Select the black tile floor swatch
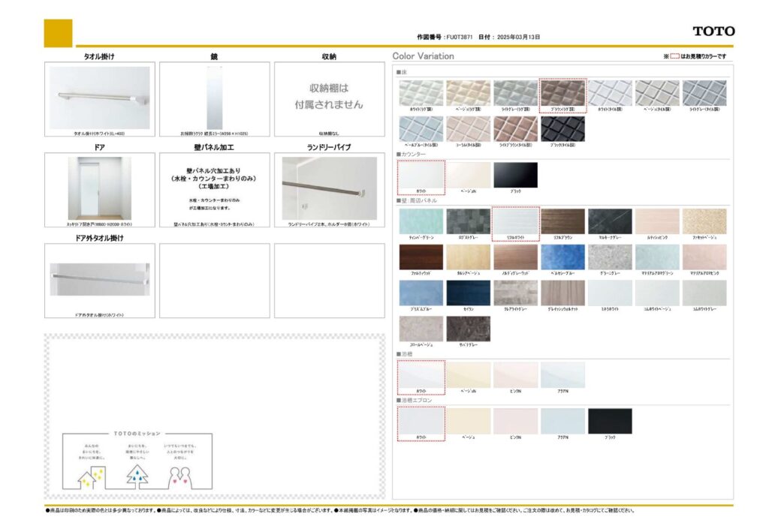This screenshot has height=532, width=769. coord(562,128)
